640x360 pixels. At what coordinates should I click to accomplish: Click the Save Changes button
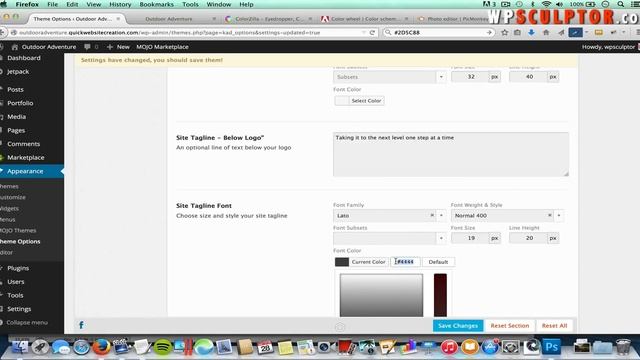458,326
